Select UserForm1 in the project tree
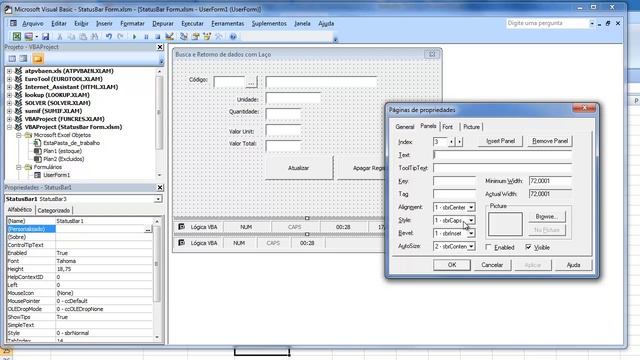This screenshot has width=640, height=360. tap(57, 175)
